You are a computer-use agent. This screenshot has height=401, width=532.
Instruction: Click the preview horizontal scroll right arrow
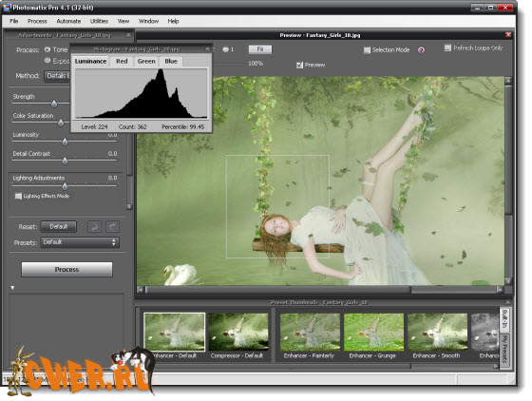tap(500, 290)
